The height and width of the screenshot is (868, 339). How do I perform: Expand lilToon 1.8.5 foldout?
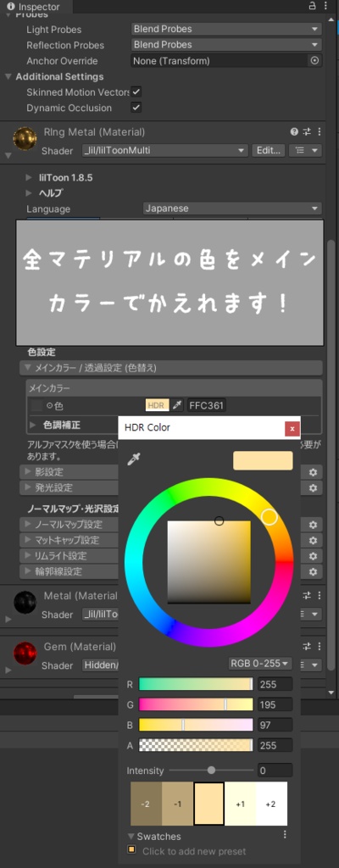(29, 178)
